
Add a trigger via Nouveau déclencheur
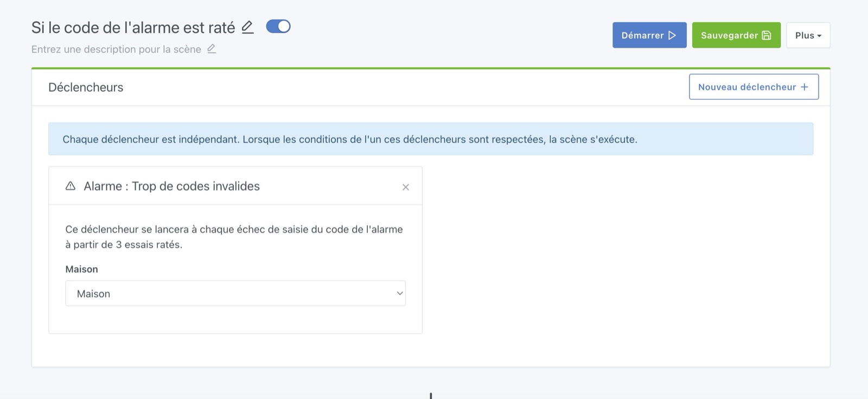(753, 87)
